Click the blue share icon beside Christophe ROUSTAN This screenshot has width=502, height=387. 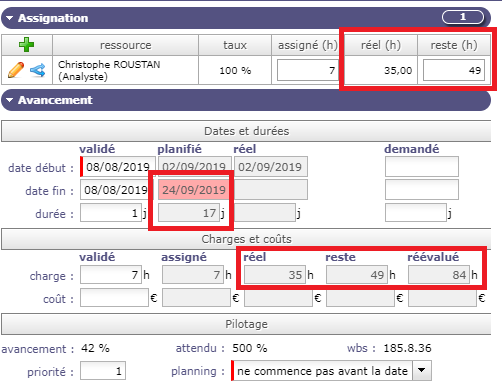coord(38,70)
